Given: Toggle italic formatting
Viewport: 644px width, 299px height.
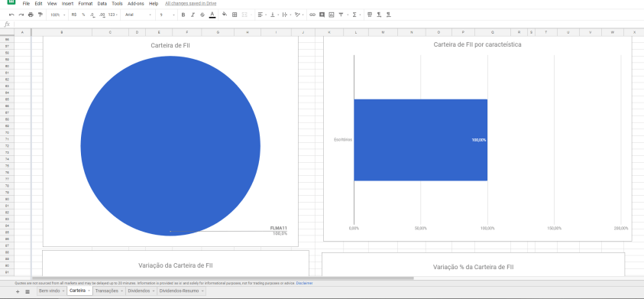Looking at the screenshot, I should tap(193, 15).
